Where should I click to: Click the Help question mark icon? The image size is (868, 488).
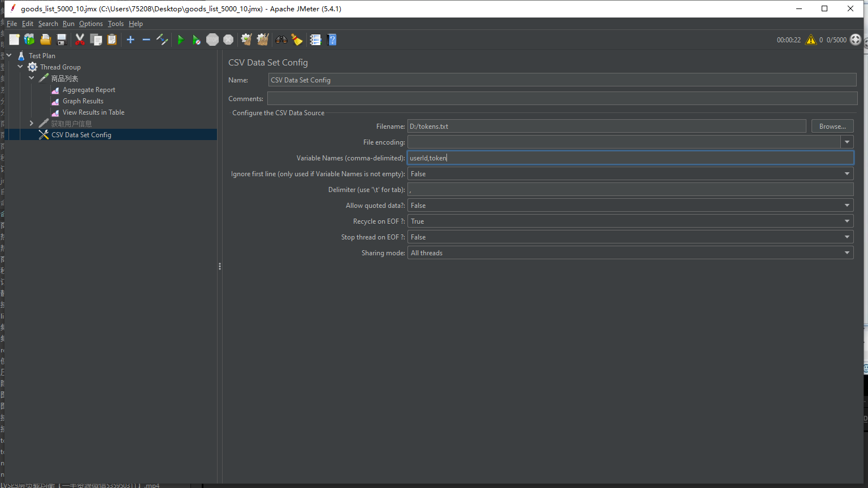point(332,40)
